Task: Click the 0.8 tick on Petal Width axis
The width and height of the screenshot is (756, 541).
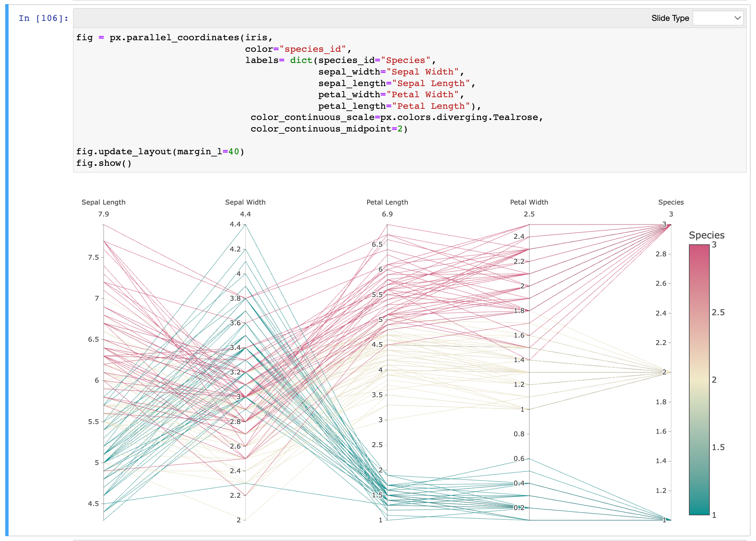Action: [x=519, y=434]
